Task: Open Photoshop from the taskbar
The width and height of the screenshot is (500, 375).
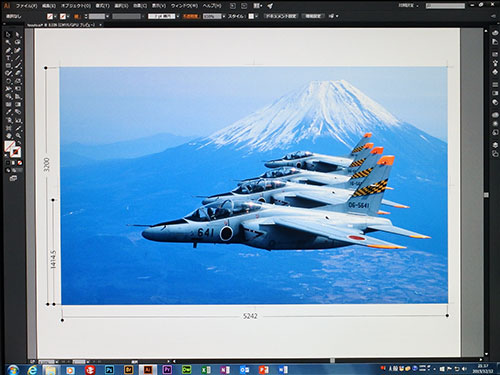Action: click(109, 370)
